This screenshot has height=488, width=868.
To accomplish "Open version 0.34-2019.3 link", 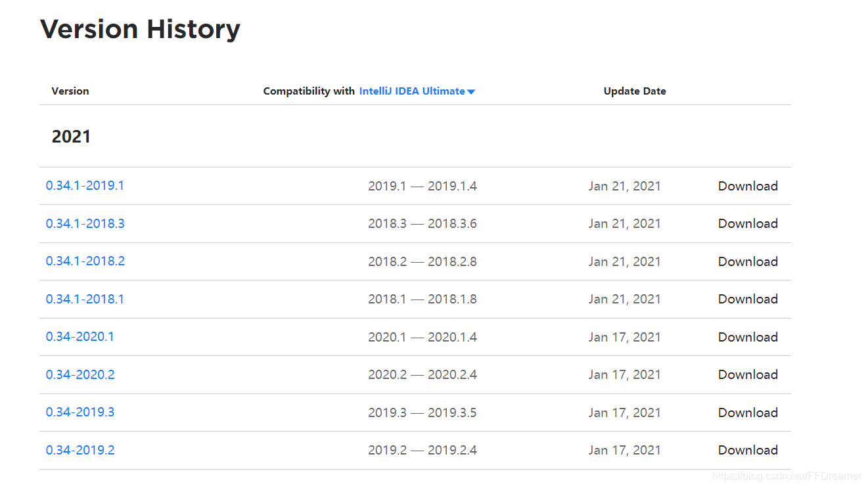I will coord(80,412).
